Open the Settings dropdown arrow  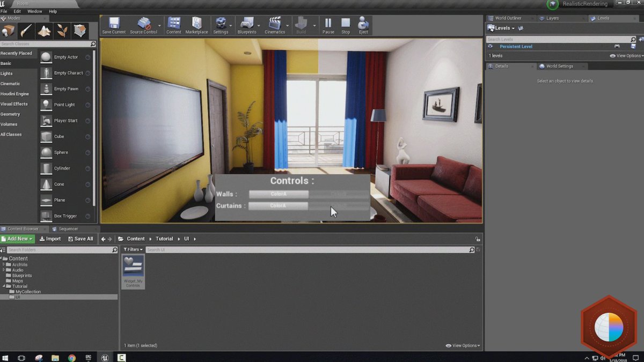231,26
